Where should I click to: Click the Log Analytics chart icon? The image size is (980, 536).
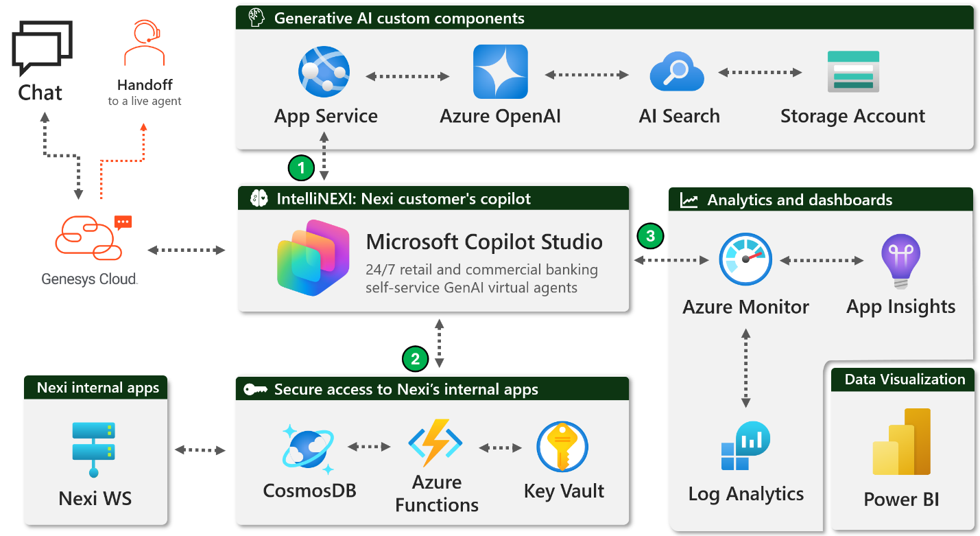point(745,445)
